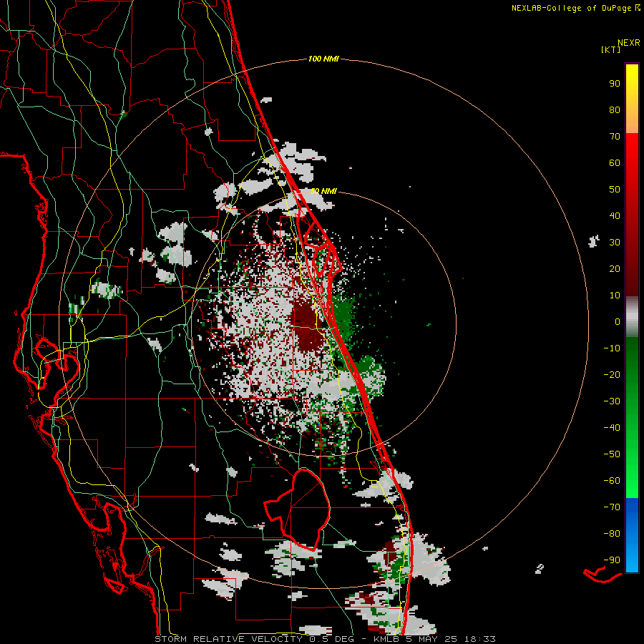Viewport: 644px width, 644px height.
Task: Click the positive 20 scale value
Action: [615, 269]
